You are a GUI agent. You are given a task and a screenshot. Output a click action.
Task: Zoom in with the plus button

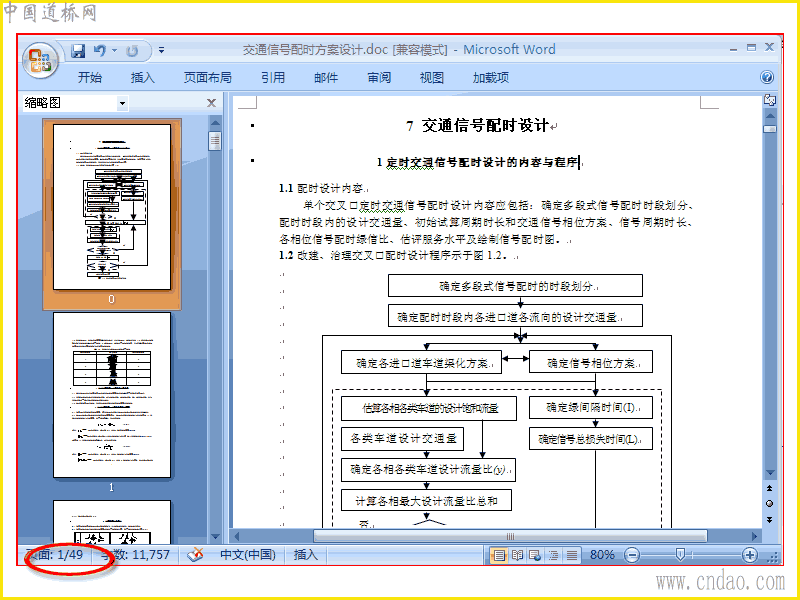tap(749, 555)
